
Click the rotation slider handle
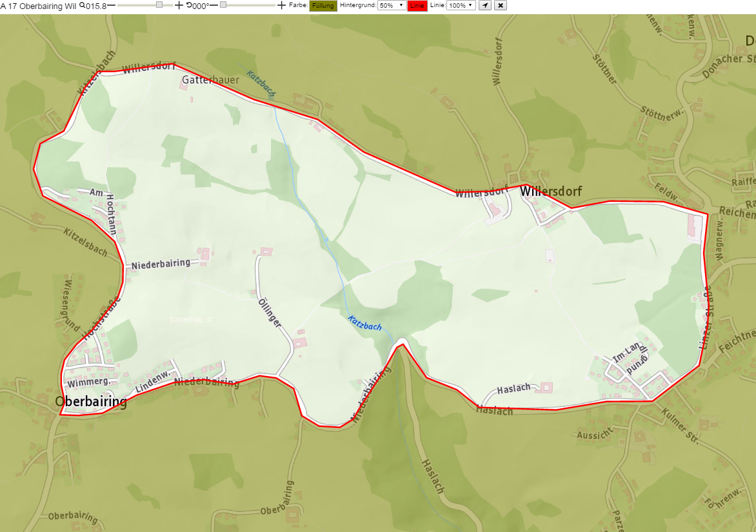pyautogui.click(x=223, y=5)
